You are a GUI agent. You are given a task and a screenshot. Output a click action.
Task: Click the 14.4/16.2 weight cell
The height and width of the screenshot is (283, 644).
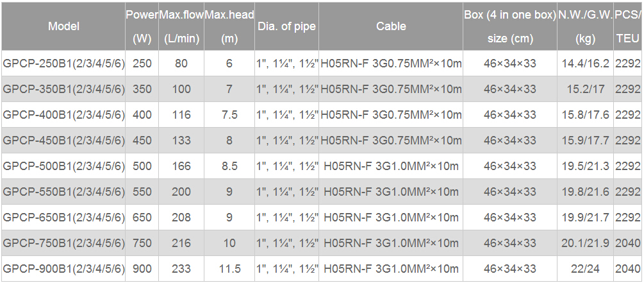click(x=585, y=64)
